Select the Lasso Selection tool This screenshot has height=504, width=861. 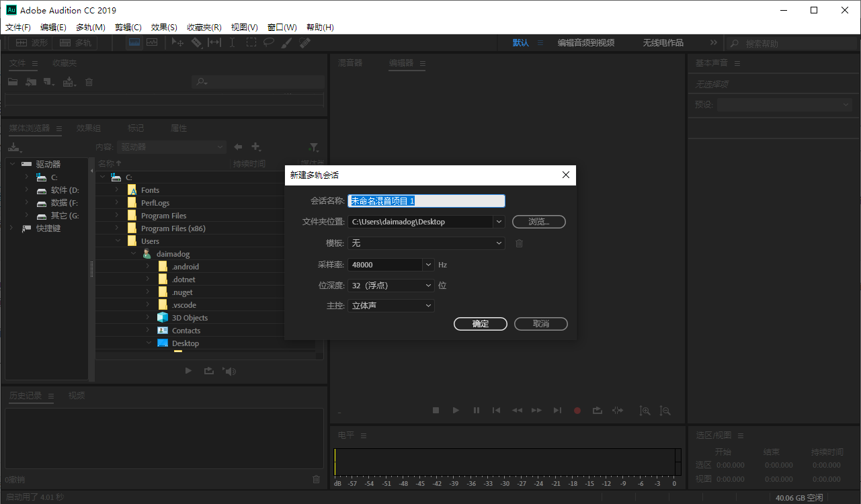click(269, 42)
